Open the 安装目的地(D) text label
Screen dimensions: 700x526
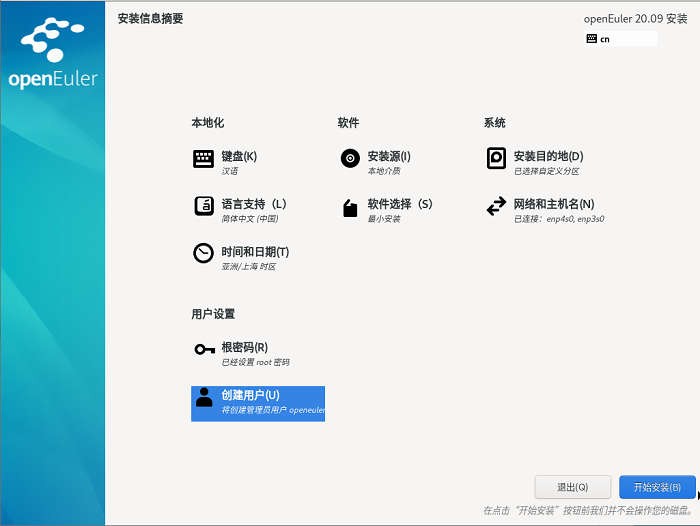pos(548,156)
